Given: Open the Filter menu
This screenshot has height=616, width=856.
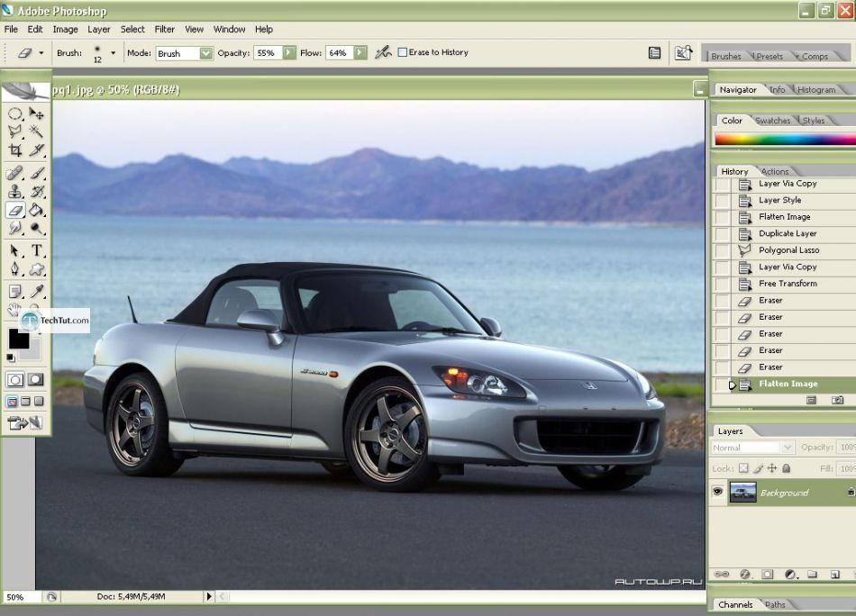Looking at the screenshot, I should coord(164,29).
